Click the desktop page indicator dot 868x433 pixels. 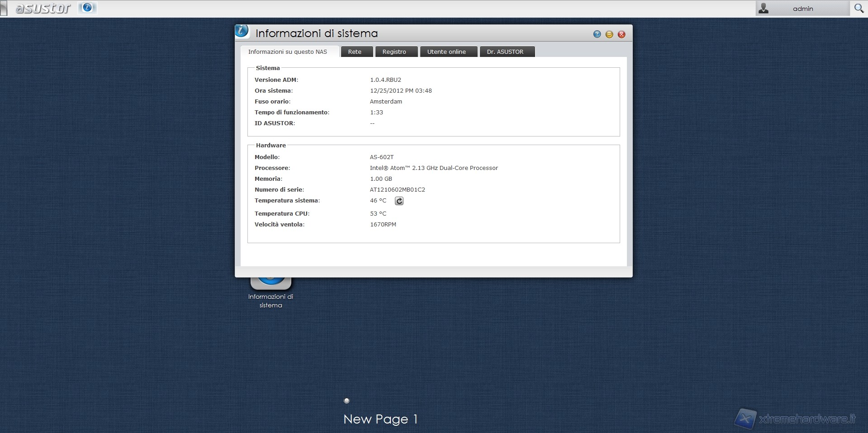tap(346, 400)
